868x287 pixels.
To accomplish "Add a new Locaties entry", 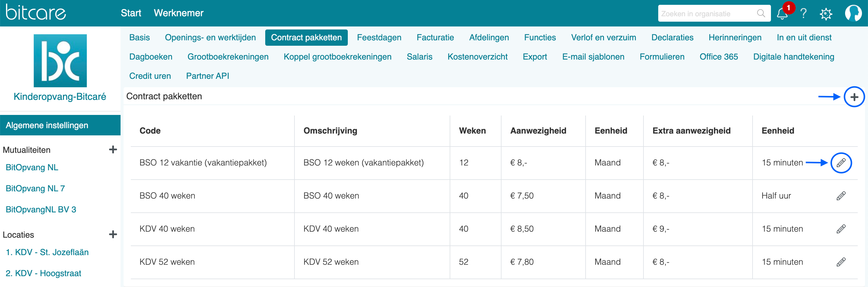I will click(x=113, y=235).
